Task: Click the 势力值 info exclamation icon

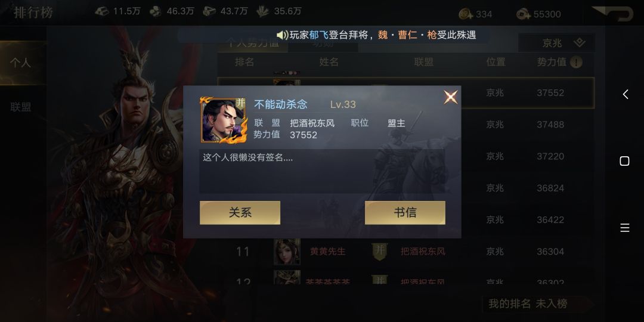Action: (x=576, y=63)
